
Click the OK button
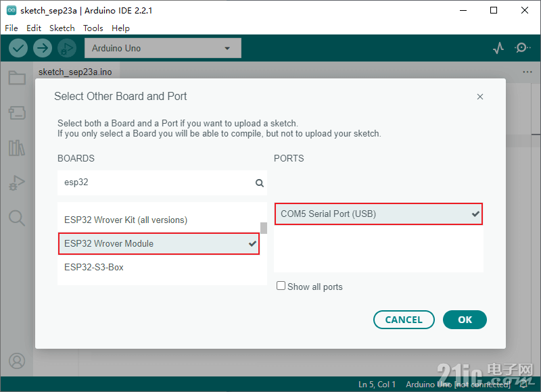tap(465, 320)
